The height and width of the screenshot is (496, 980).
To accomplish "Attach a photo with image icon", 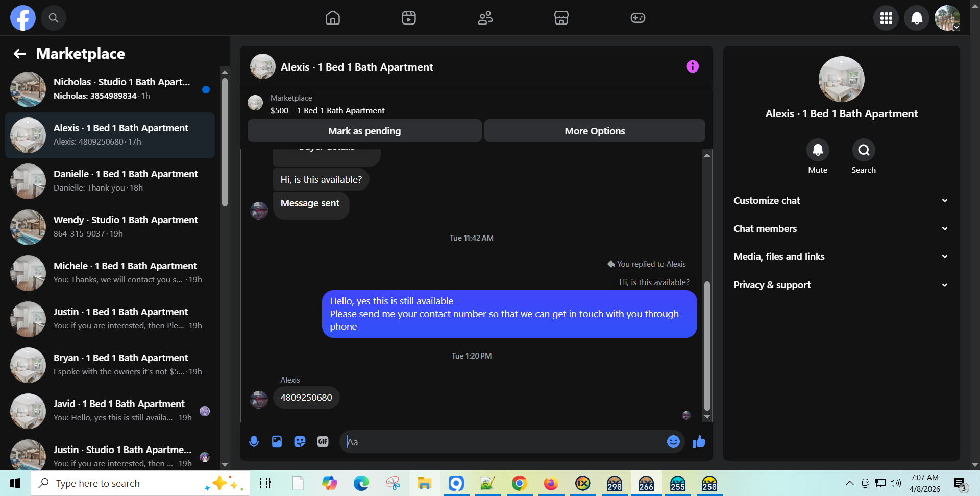I will coord(277,442).
